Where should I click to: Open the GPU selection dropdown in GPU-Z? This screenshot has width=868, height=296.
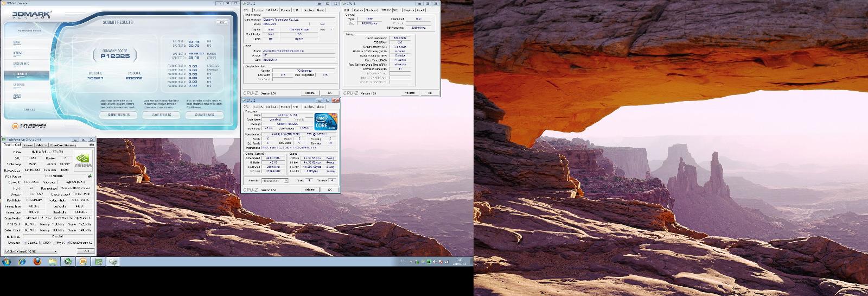click(x=30, y=251)
